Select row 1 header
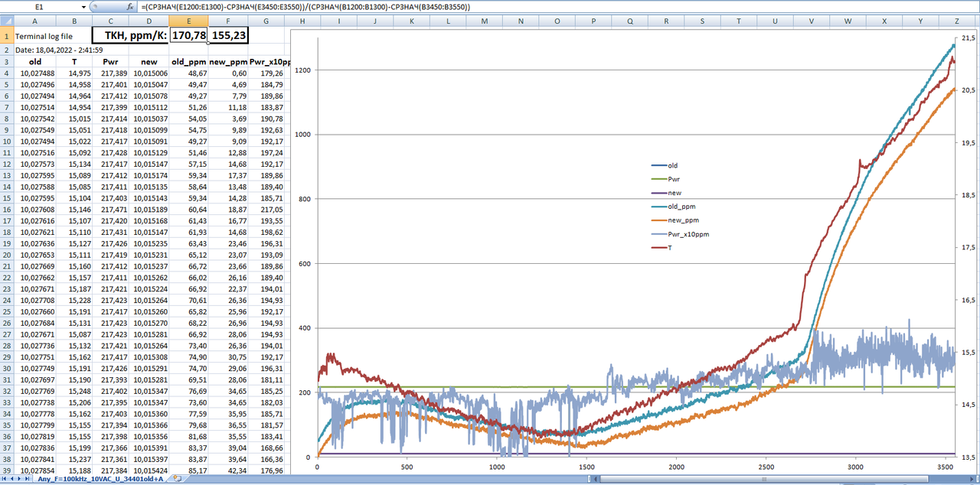Screen dimensions: 980x485 [7, 36]
